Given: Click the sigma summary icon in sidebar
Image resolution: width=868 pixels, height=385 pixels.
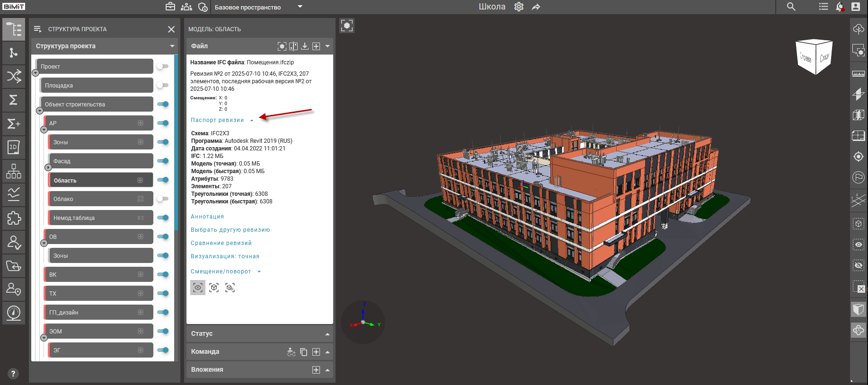Looking at the screenshot, I should pos(14,100).
